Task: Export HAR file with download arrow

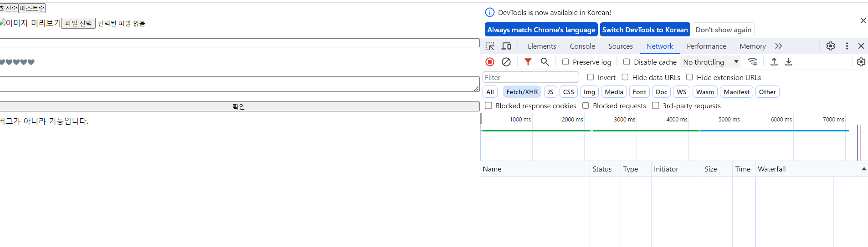Action: [789, 62]
